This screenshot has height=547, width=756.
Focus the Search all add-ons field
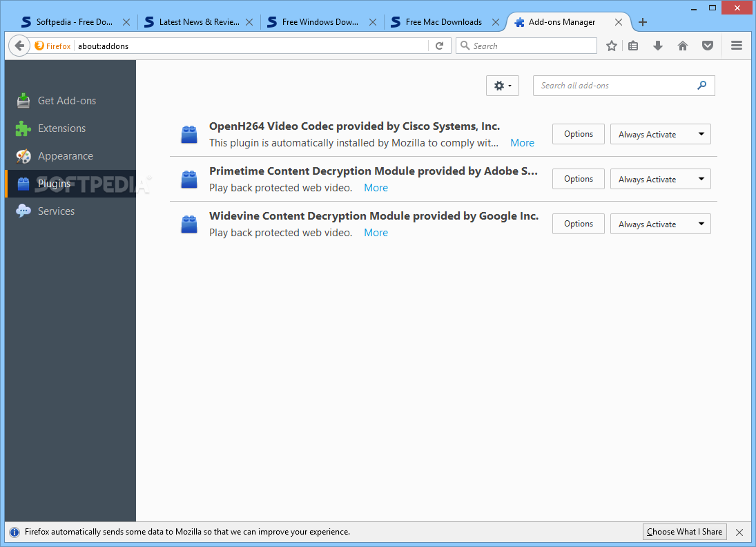pyautogui.click(x=624, y=86)
